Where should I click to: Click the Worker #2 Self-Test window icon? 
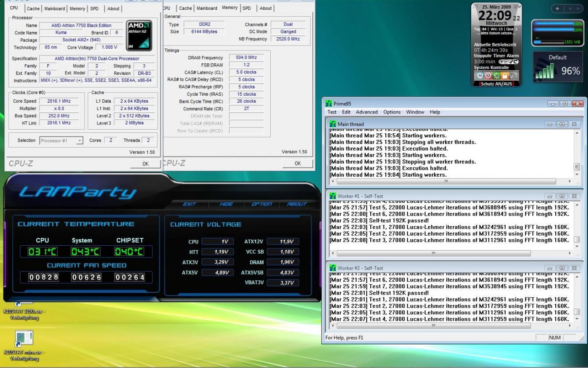point(333,268)
